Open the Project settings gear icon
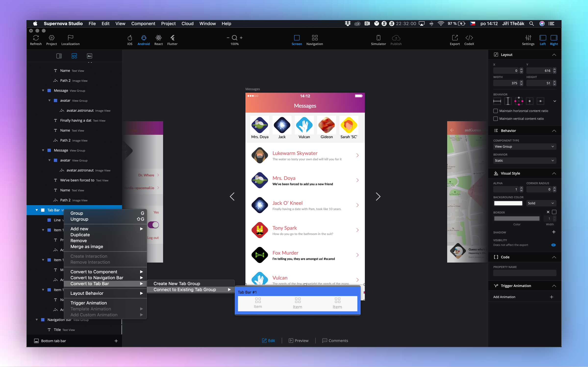Image resolution: width=588 pixels, height=367 pixels. [51, 38]
